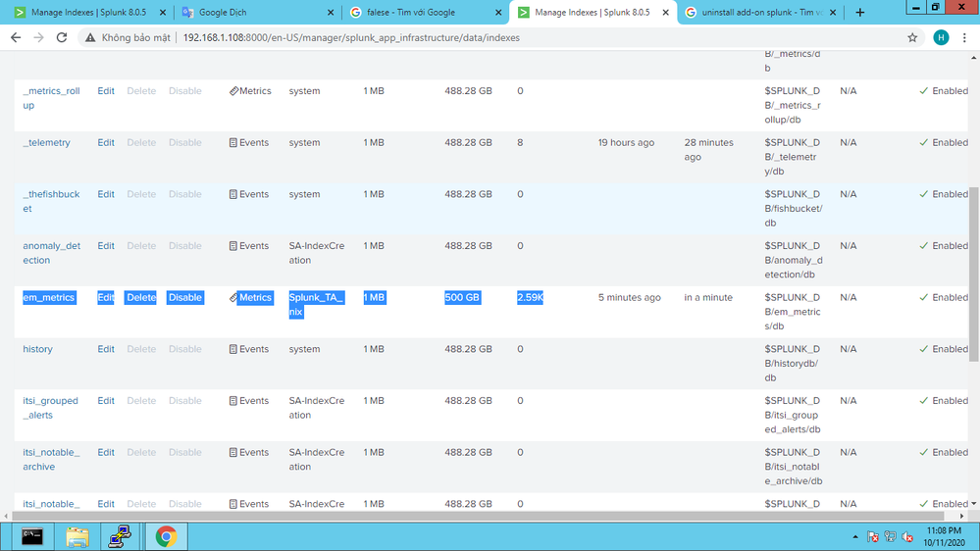This screenshot has height=551, width=980.
Task: Click Delete for em_metrics index
Action: pos(140,297)
